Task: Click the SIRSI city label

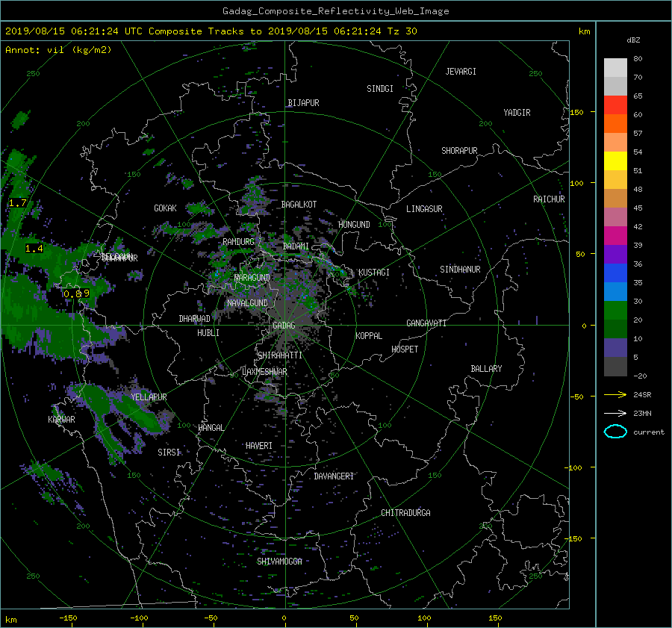Action: (169, 453)
